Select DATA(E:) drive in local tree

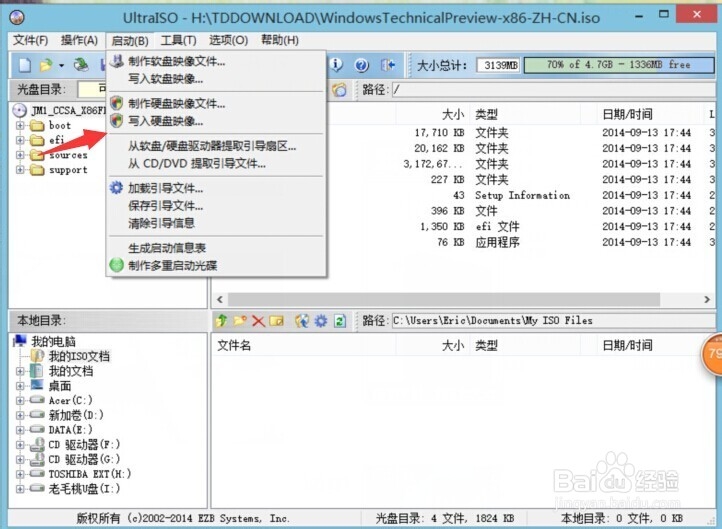[70, 430]
